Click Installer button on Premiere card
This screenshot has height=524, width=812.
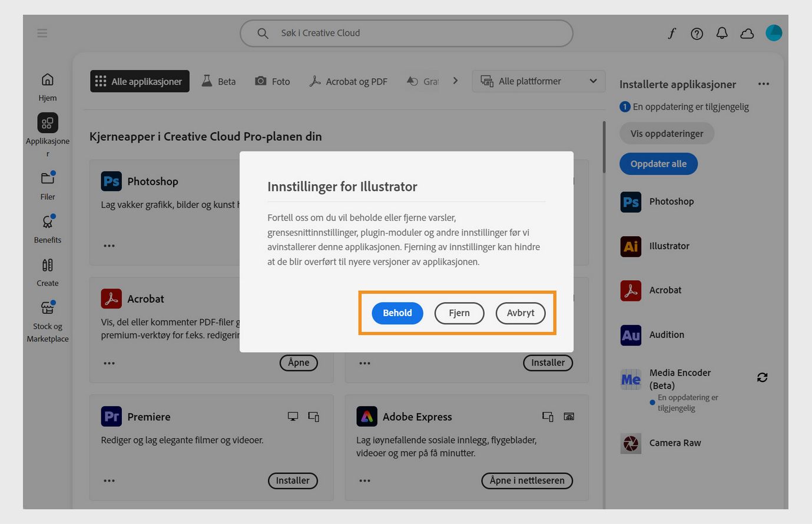pyautogui.click(x=293, y=480)
